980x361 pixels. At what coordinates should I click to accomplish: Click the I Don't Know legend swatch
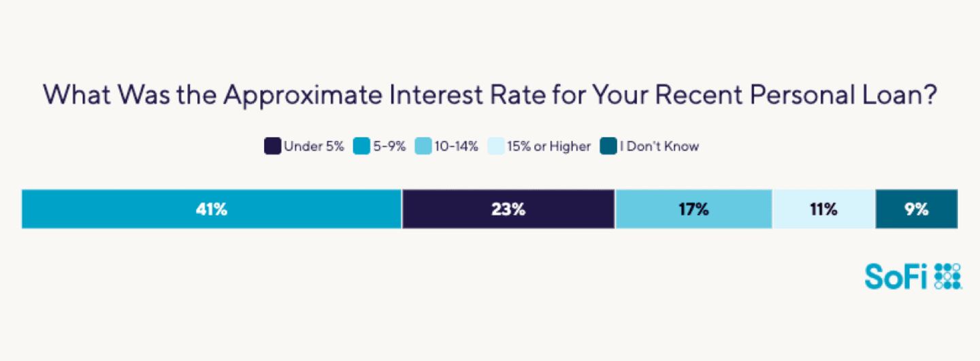click(608, 146)
